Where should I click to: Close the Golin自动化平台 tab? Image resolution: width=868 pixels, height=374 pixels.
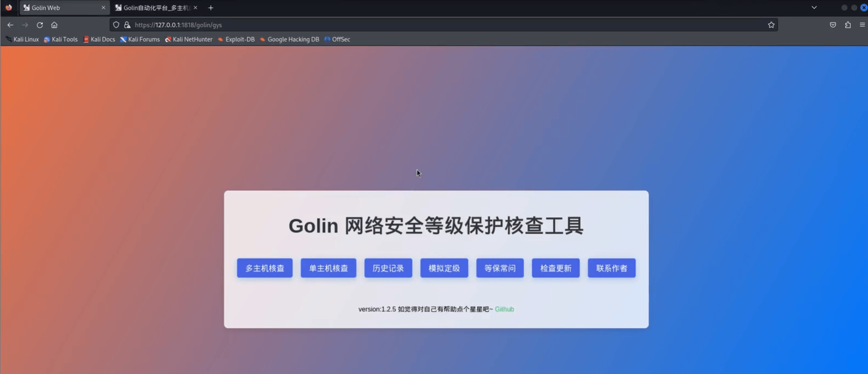[x=195, y=8]
